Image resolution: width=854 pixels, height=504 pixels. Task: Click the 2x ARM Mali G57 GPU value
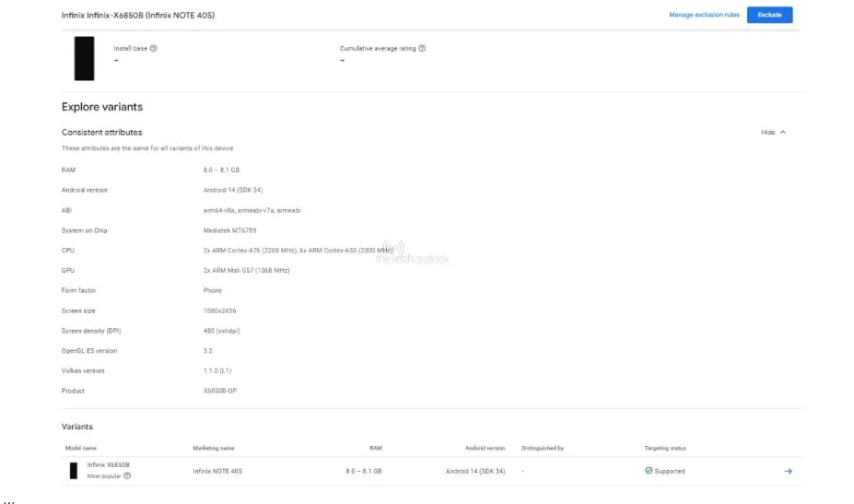click(246, 270)
